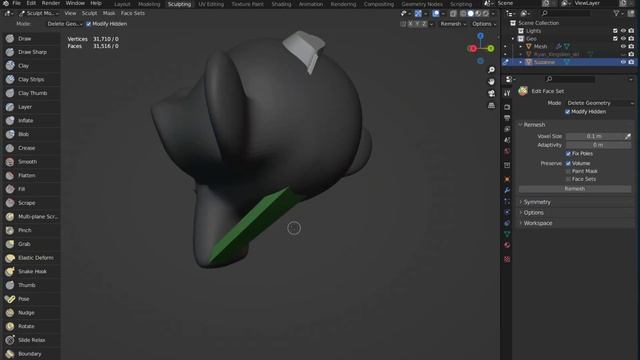Screen dimensions: 640x360
Task: Open the Options popover in header
Action: (484, 24)
